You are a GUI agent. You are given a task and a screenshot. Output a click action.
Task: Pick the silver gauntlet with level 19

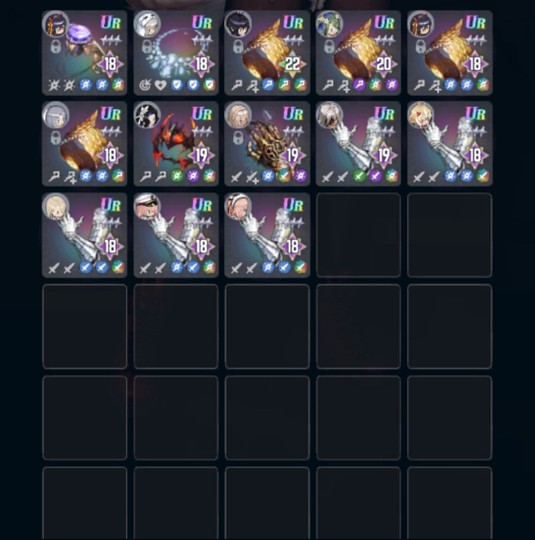[358, 144]
